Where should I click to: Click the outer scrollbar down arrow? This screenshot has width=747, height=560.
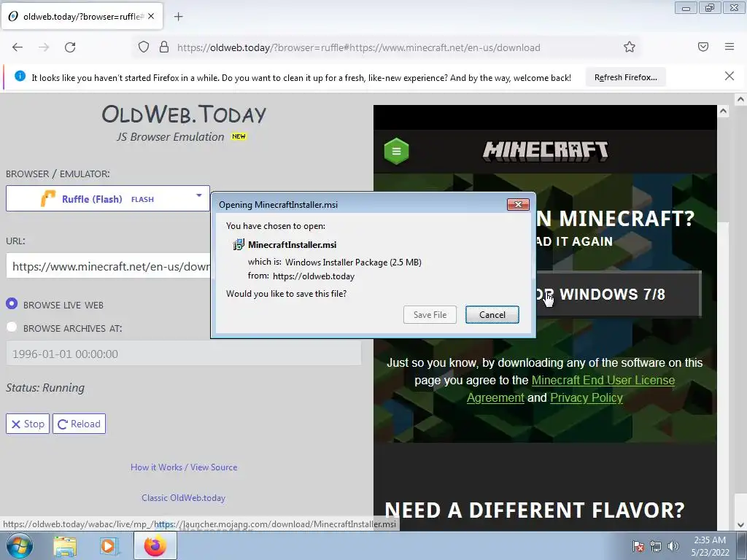tap(740, 525)
